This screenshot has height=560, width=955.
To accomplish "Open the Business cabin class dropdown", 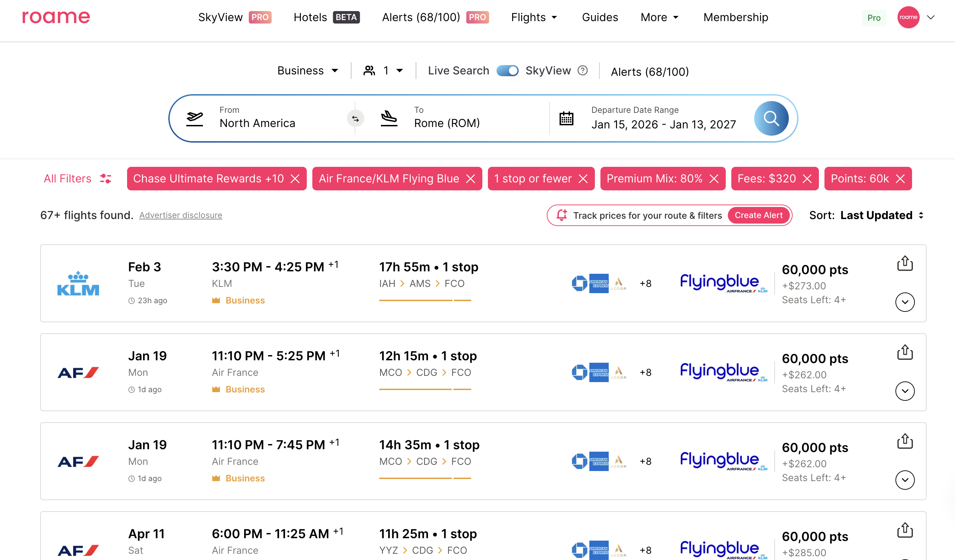I will [307, 71].
